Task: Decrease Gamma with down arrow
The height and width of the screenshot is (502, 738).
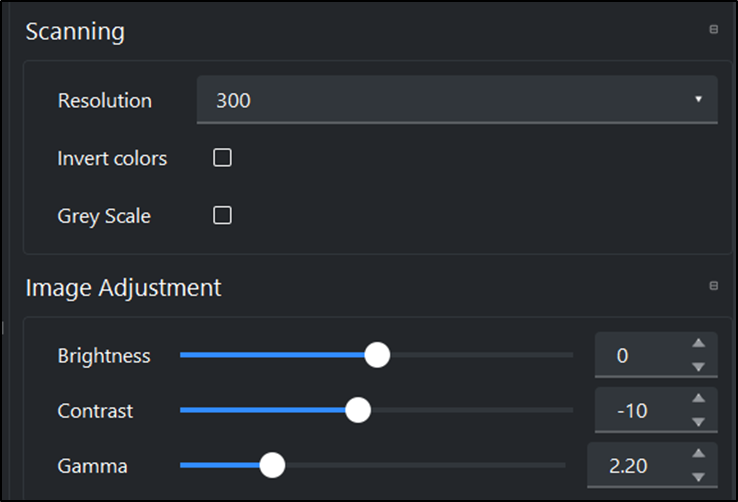Action: coord(698,477)
